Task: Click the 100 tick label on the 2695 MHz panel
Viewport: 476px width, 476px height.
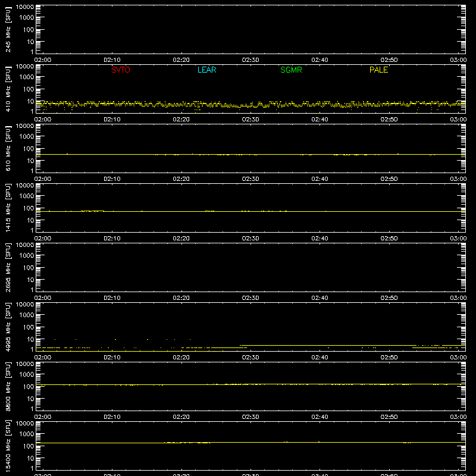Action: 29,268
